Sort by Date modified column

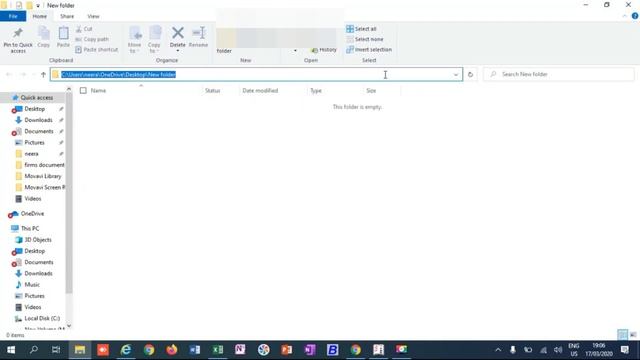260,91
